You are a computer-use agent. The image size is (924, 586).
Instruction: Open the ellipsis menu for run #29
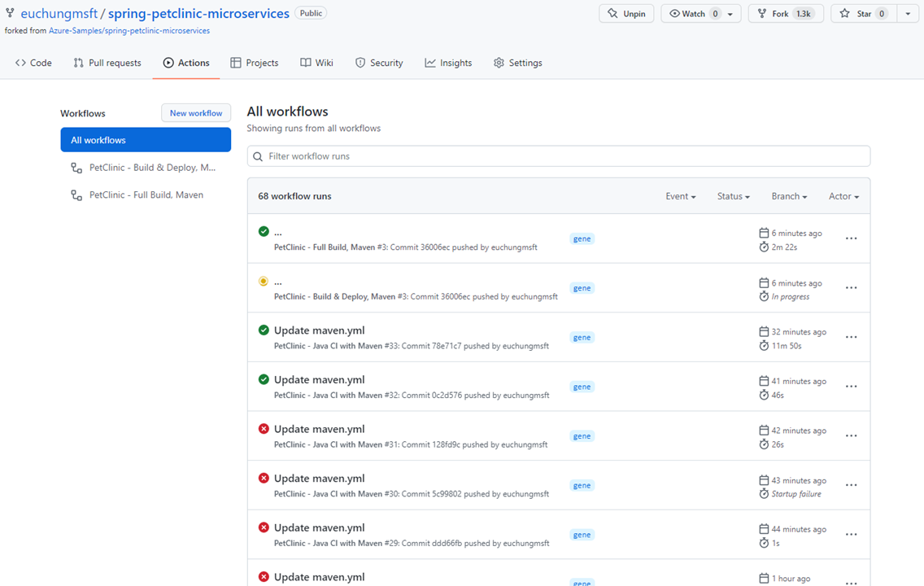(x=851, y=535)
